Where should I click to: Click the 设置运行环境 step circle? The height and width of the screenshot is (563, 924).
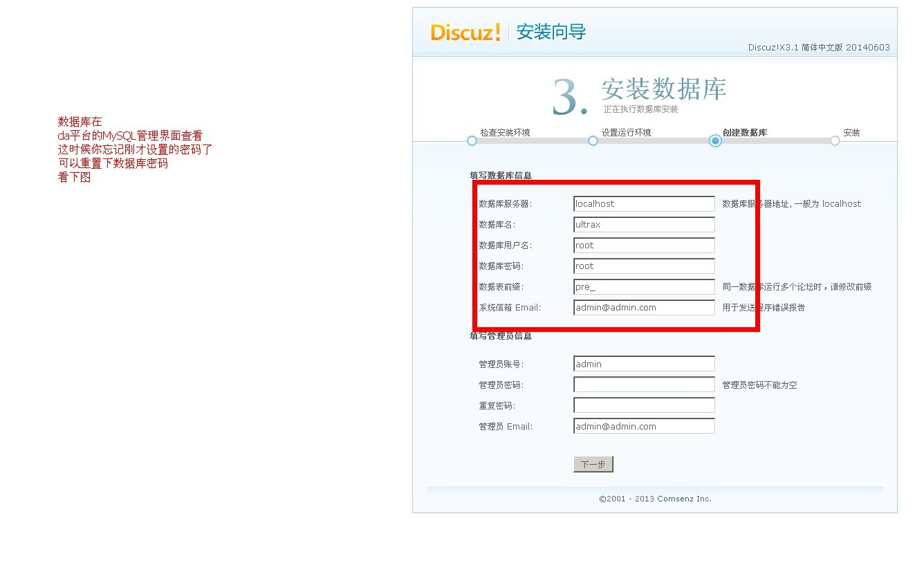(593, 140)
